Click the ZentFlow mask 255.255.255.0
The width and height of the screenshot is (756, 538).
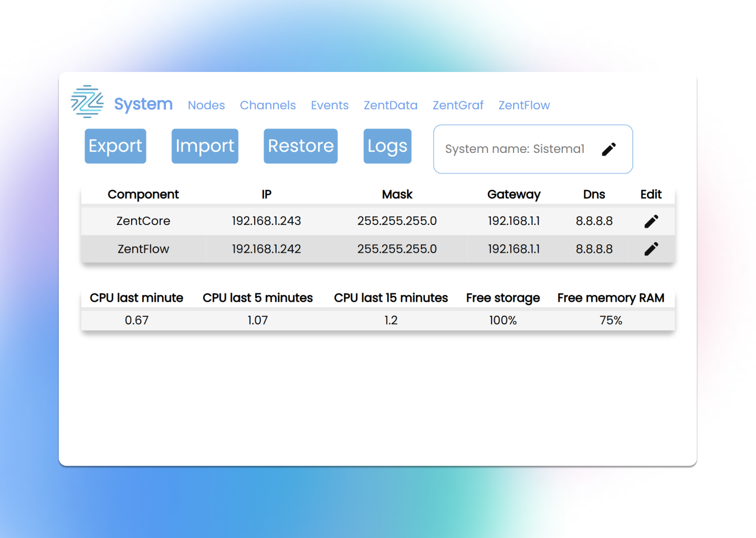[x=397, y=249]
